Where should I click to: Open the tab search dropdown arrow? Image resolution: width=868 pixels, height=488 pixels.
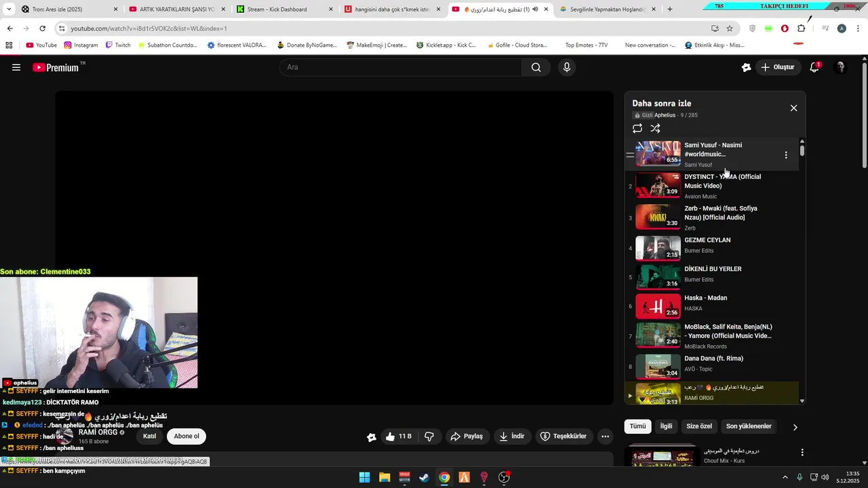(x=8, y=9)
